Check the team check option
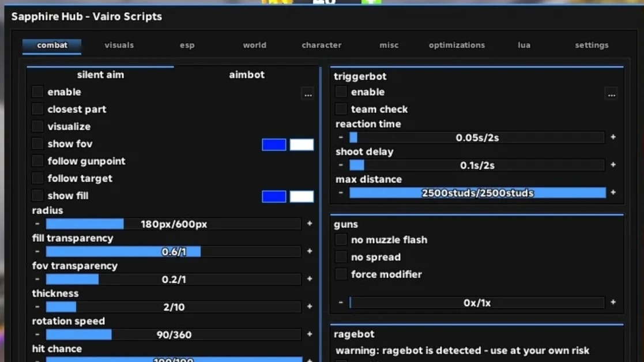Image resolution: width=644 pixels, height=362 pixels. (341, 109)
